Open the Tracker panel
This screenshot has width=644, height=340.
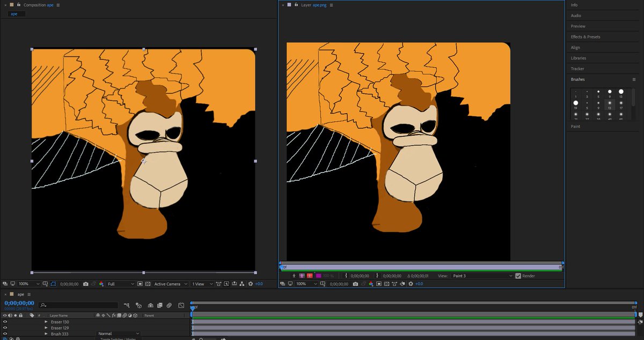(x=577, y=69)
